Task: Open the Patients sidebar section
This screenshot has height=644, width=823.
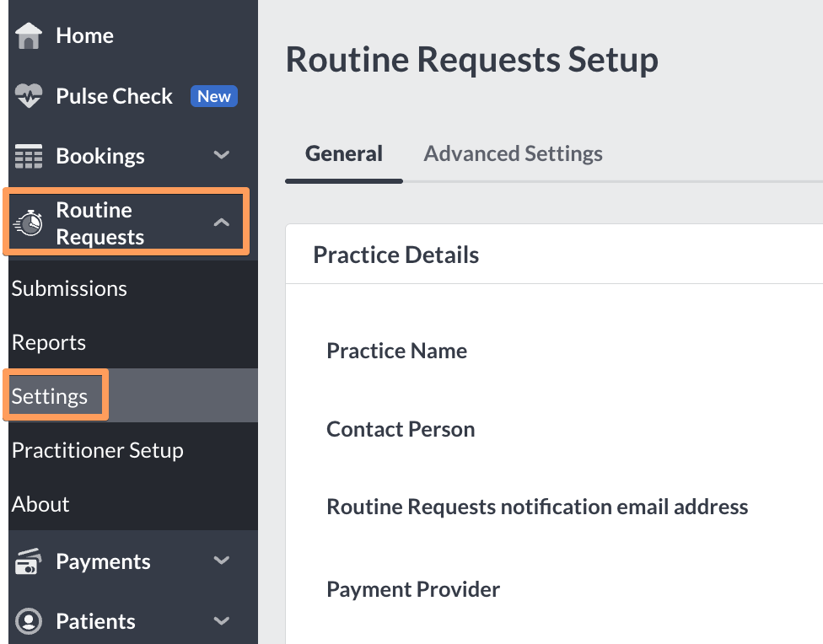Action: click(x=95, y=621)
